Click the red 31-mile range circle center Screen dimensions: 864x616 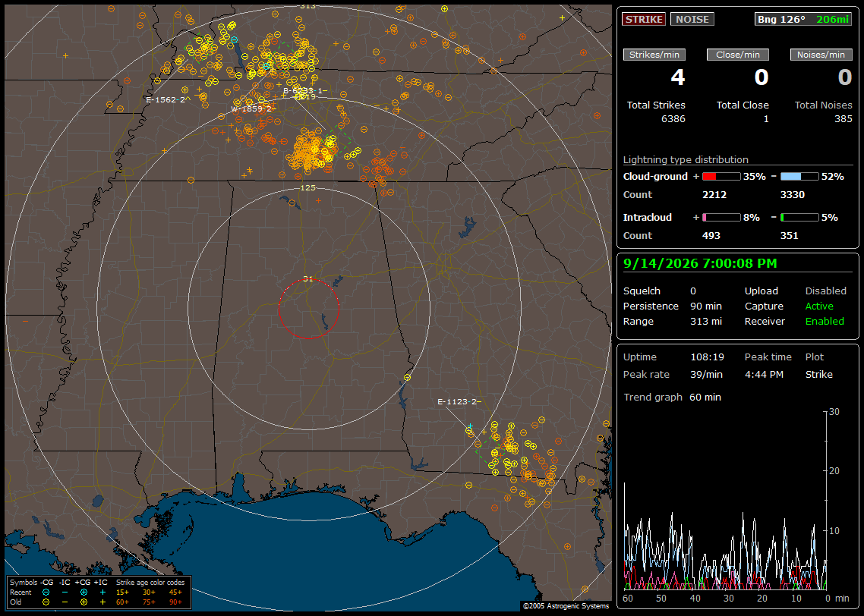(308, 309)
